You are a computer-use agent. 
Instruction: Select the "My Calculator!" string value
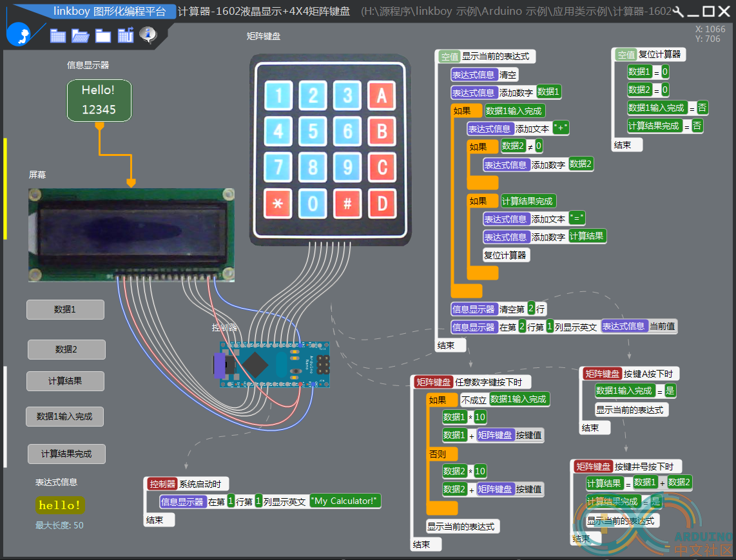click(345, 501)
